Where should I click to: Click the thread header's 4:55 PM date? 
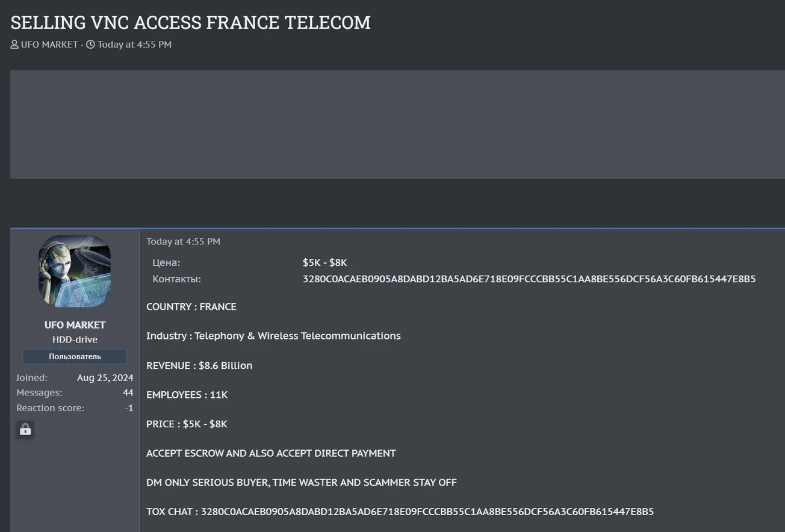[x=134, y=45]
